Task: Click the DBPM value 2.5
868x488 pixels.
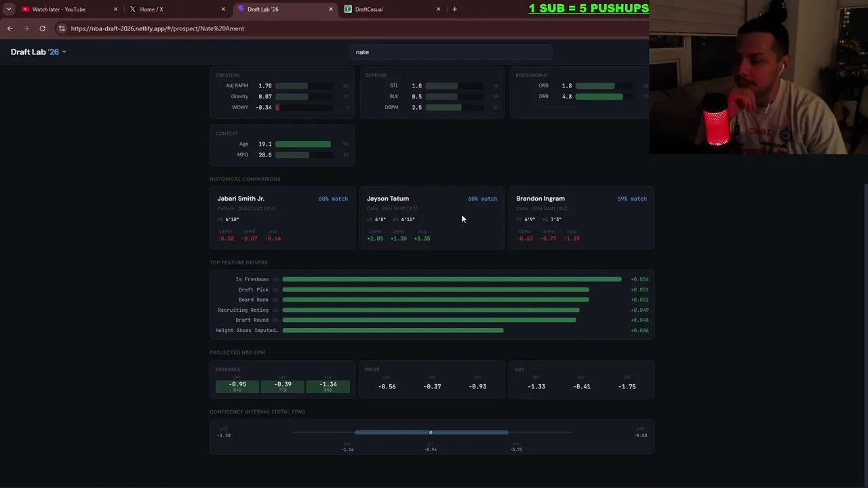Action: point(416,108)
